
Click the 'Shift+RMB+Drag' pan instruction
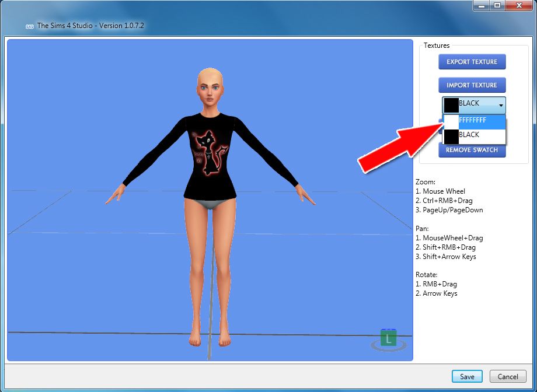(x=449, y=247)
